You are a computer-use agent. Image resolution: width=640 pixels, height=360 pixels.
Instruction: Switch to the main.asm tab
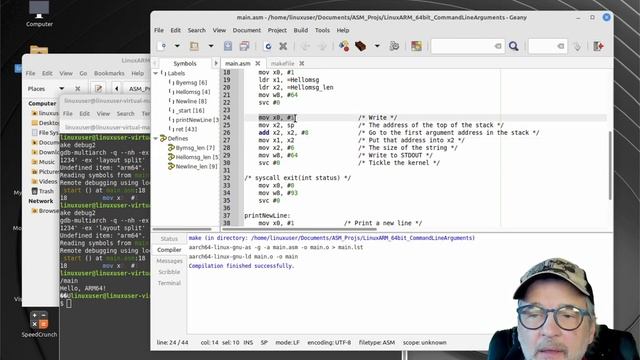click(x=238, y=63)
